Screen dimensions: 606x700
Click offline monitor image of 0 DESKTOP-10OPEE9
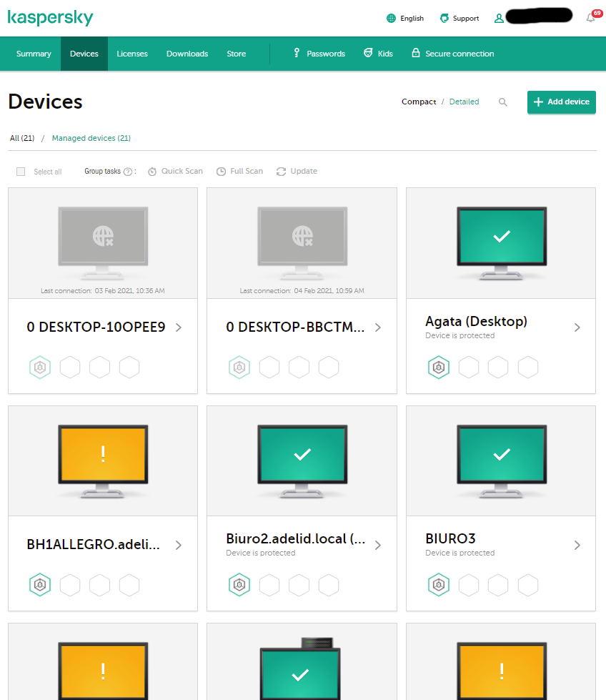(x=103, y=243)
